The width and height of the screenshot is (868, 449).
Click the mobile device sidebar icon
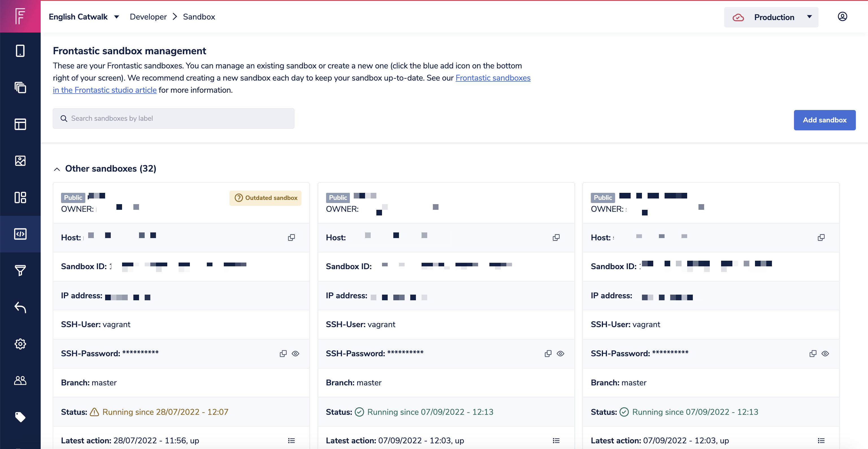tap(20, 51)
